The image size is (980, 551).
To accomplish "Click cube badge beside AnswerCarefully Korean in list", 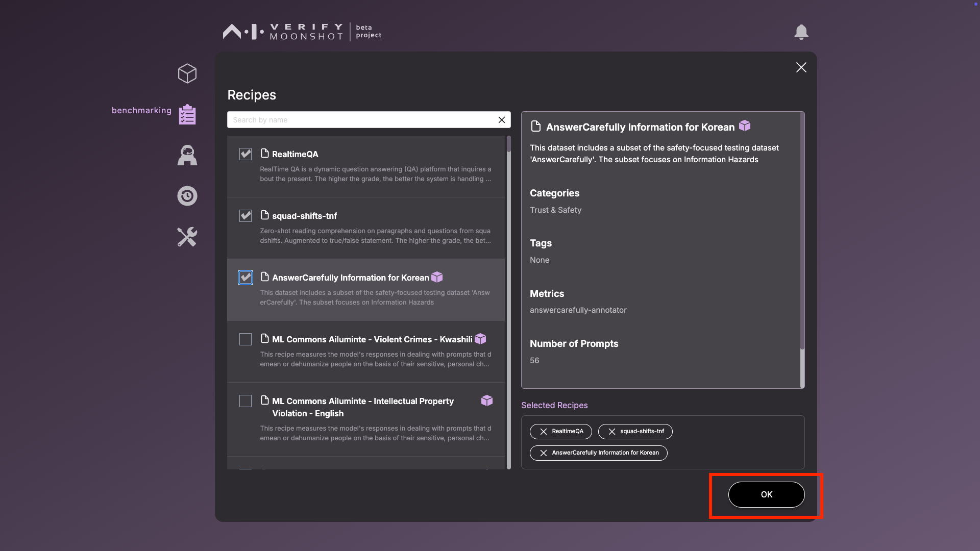I will 437,277.
